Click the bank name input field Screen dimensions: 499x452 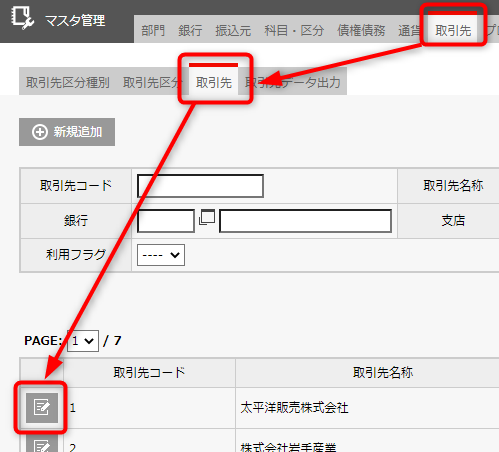(x=305, y=221)
